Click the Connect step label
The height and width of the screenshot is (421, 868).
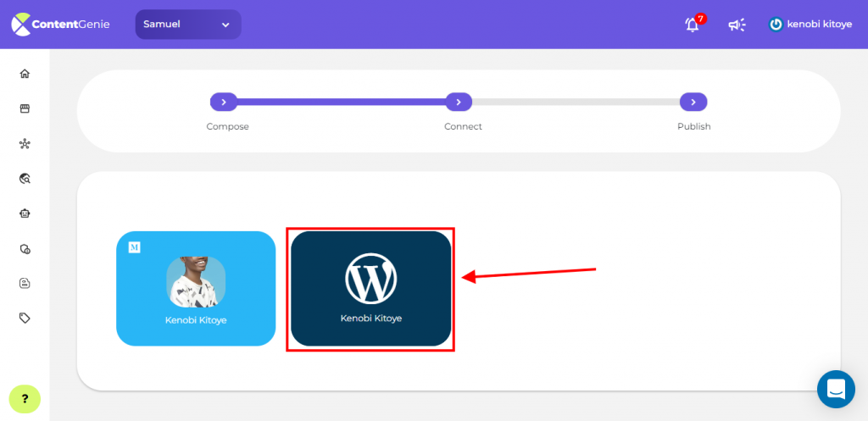pyautogui.click(x=464, y=127)
